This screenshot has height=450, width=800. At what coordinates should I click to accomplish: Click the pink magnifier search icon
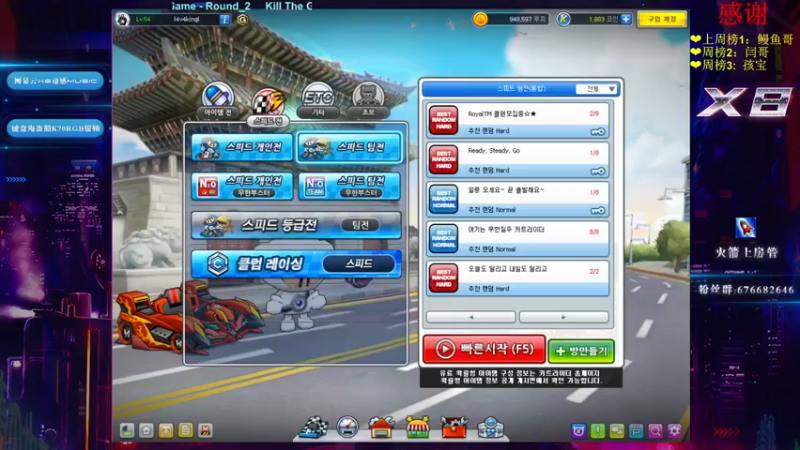pyautogui.click(x=655, y=431)
